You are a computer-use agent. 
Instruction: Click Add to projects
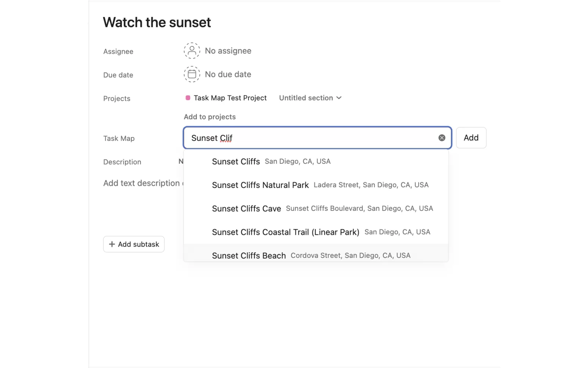click(209, 117)
